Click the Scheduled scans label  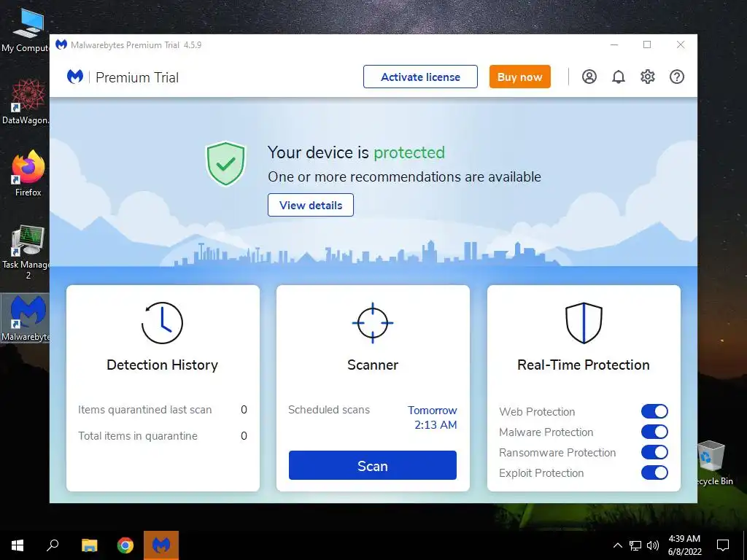(329, 410)
